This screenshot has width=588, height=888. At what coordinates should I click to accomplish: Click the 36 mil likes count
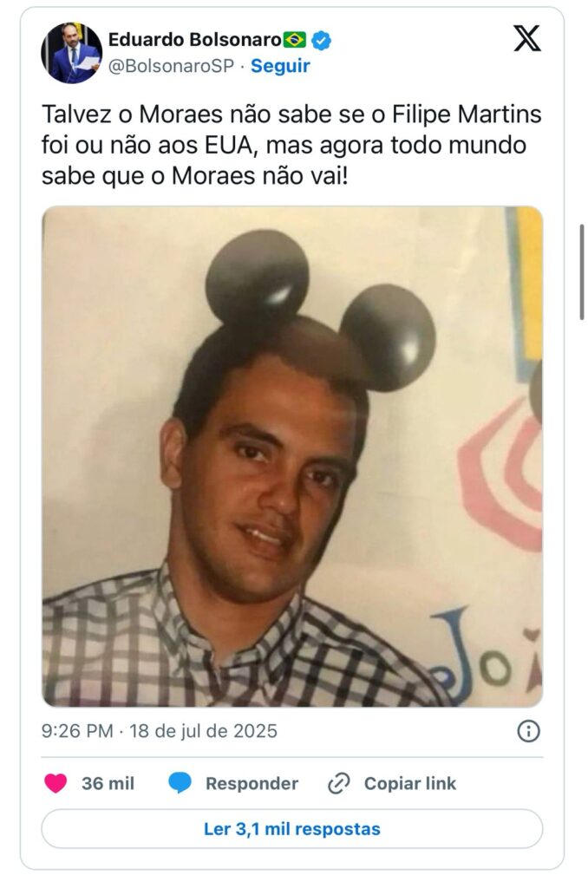108,783
